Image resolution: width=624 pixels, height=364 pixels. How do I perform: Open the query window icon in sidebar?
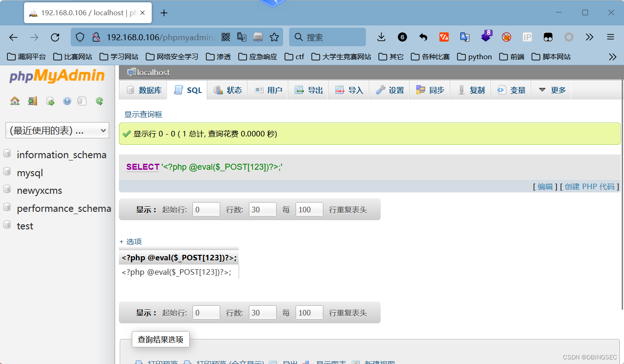coord(50,101)
